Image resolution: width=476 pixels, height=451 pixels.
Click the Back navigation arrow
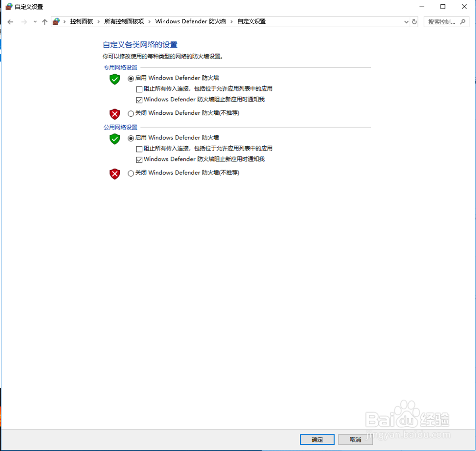click(10, 22)
